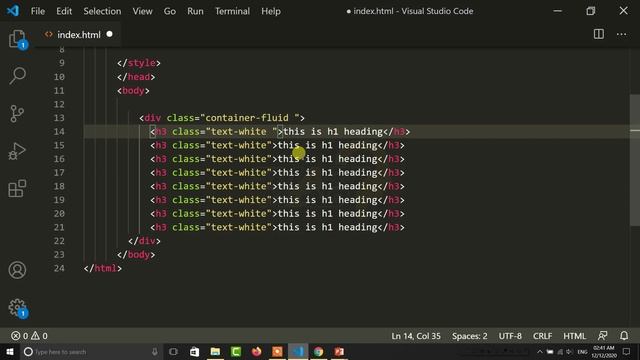Image resolution: width=640 pixels, height=360 pixels.
Task: Click the Task View taskbar icon
Action: click(x=173, y=351)
